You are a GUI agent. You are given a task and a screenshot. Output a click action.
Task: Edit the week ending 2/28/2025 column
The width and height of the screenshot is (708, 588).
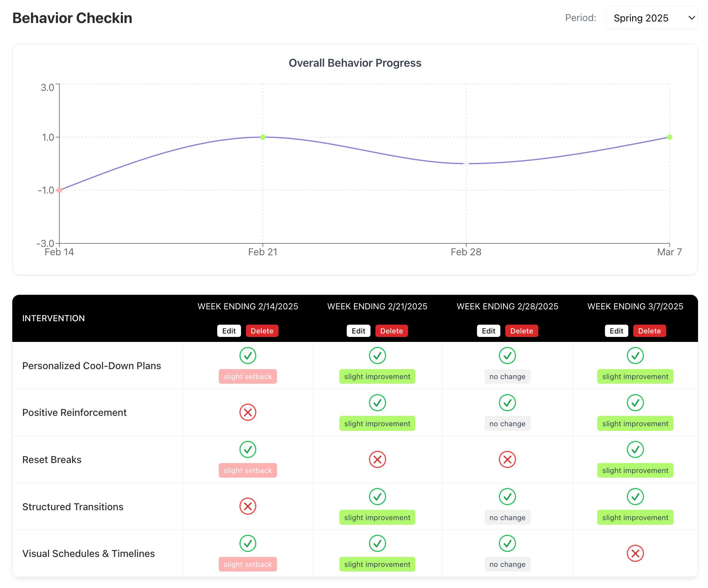tap(488, 331)
